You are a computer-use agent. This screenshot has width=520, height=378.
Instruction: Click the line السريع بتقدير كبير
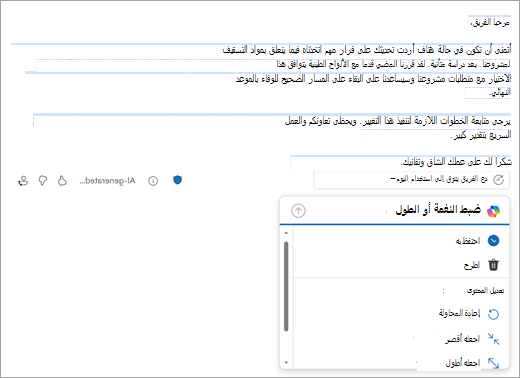481,135
